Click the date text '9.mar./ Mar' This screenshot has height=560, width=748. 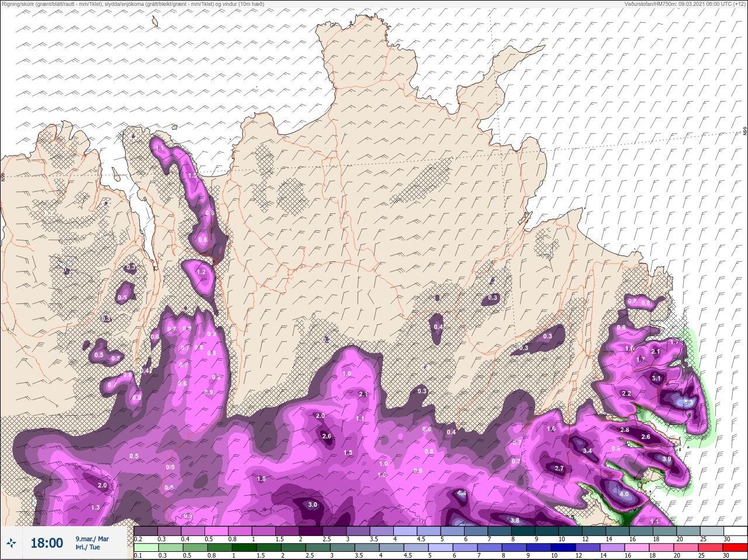(x=92, y=538)
